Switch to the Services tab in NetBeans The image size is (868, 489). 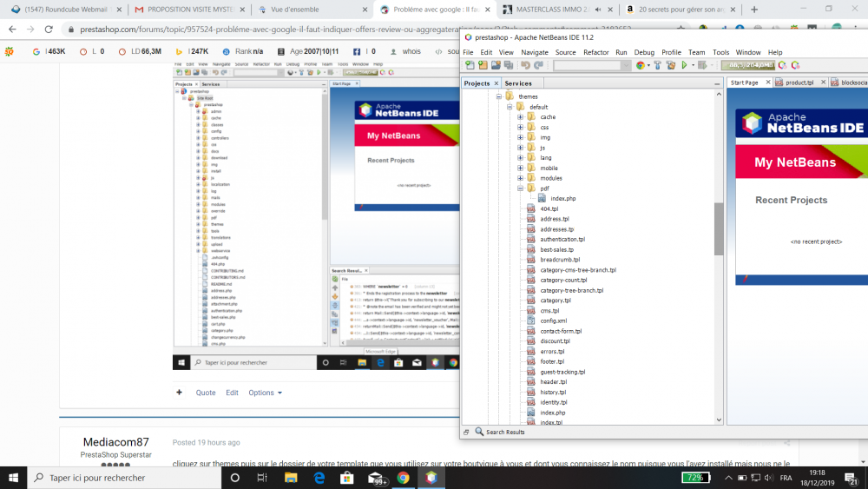tap(518, 83)
